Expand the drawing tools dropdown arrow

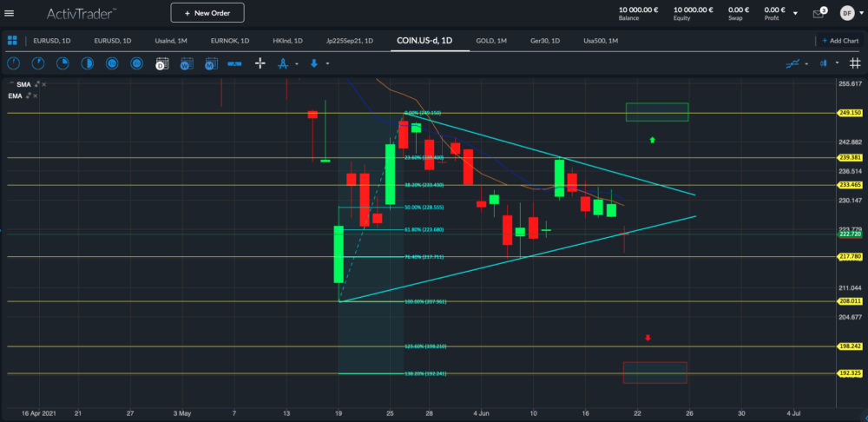coord(297,63)
